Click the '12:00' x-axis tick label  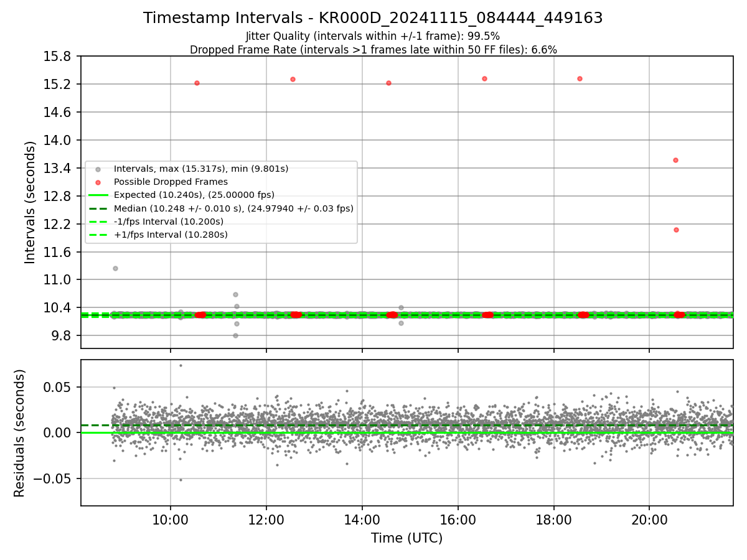point(266,520)
